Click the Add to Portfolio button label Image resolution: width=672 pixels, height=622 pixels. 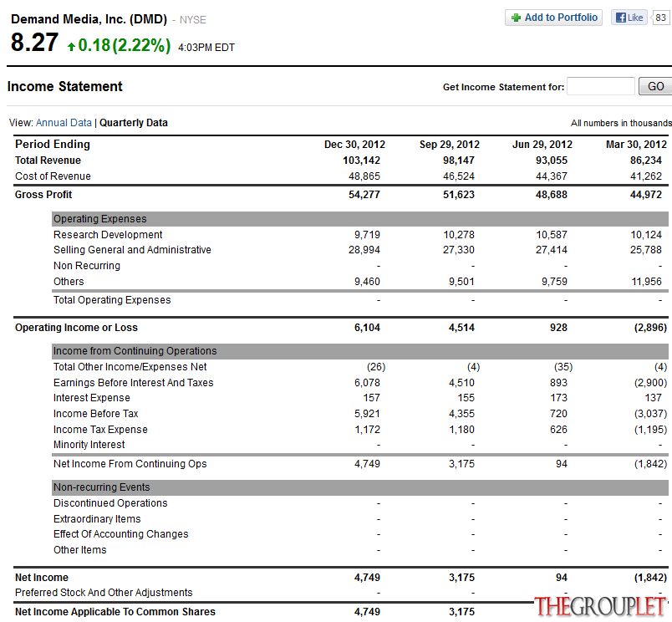click(561, 18)
